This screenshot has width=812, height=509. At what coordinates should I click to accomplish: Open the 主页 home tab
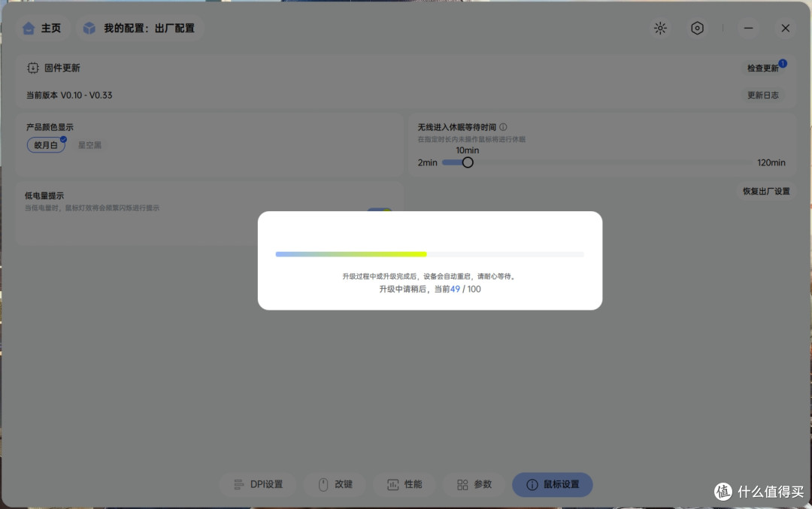click(x=42, y=28)
